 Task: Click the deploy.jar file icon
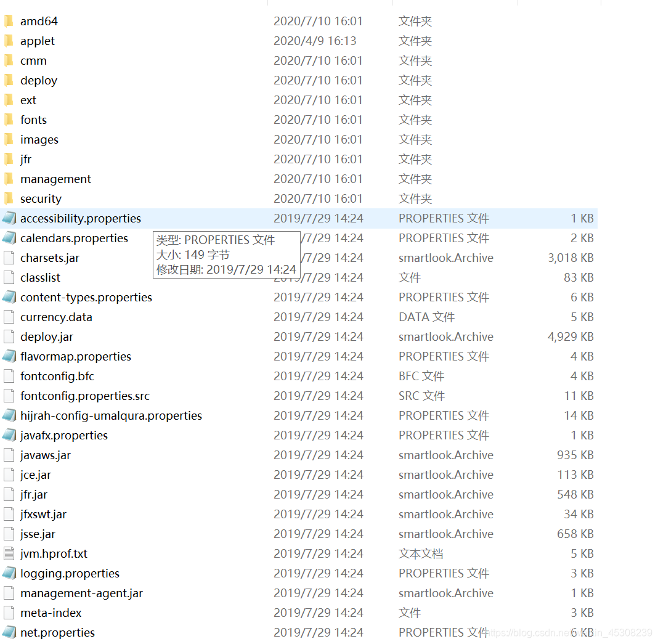(9, 336)
